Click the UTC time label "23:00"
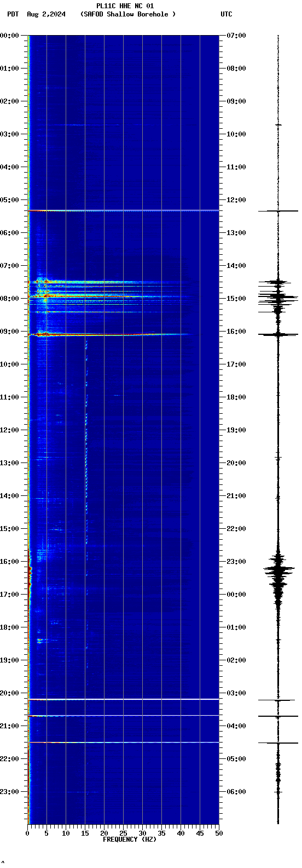Screen dimensions: 302x868 click(236, 562)
